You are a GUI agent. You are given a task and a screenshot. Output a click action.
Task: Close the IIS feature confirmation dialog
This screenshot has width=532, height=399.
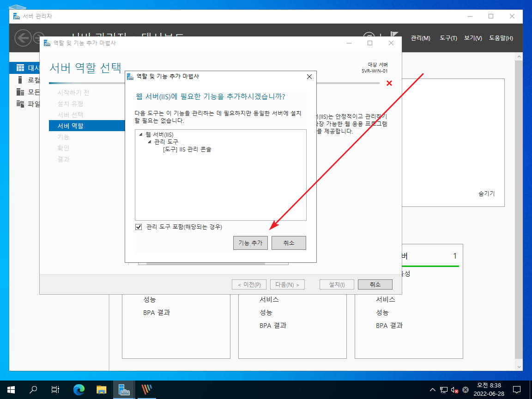pos(309,77)
